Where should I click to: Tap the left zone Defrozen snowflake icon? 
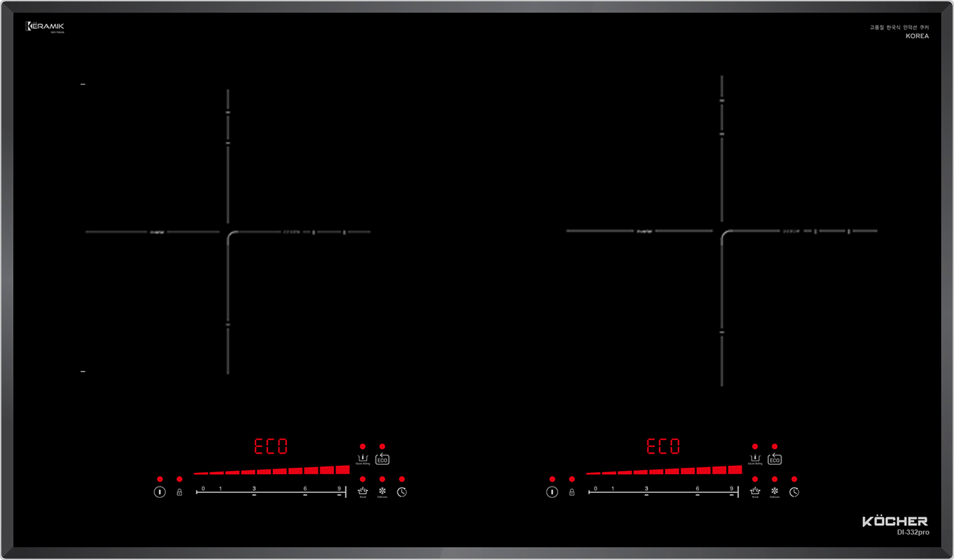pos(382,491)
